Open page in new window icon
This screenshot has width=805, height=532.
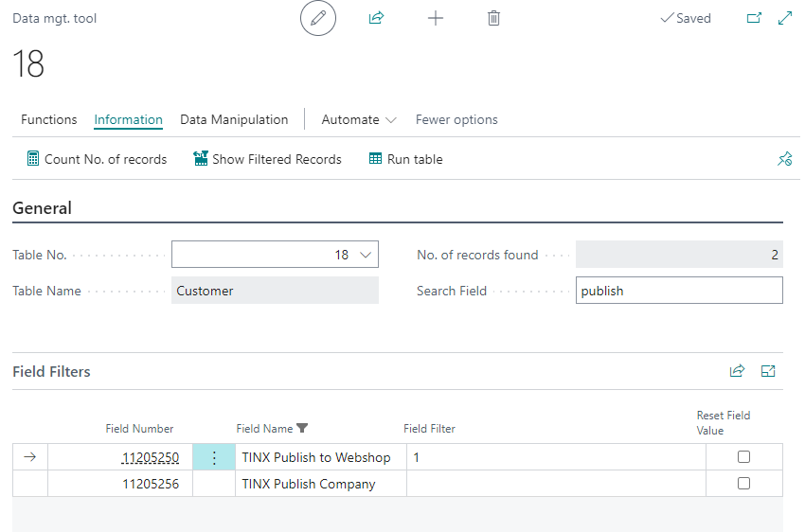tap(754, 18)
